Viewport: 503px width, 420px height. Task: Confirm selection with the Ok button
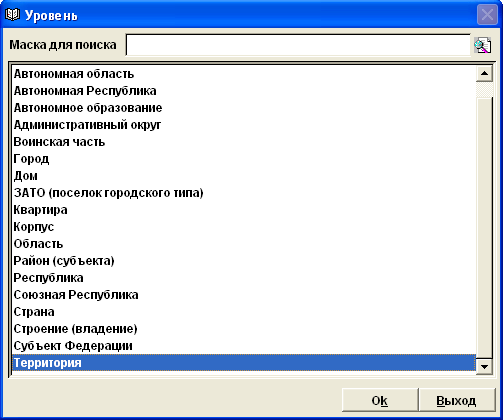click(x=380, y=400)
